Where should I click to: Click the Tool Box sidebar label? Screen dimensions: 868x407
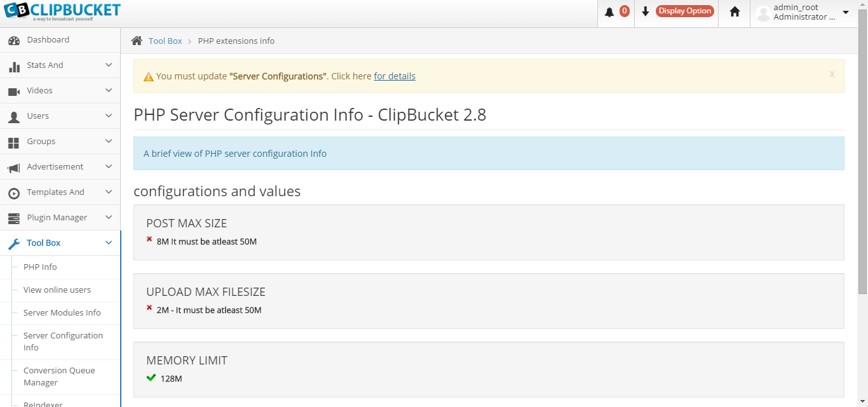(x=44, y=243)
